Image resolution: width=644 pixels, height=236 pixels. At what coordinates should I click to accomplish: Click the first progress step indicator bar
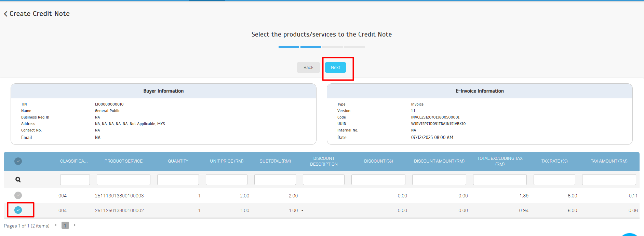pos(289,47)
